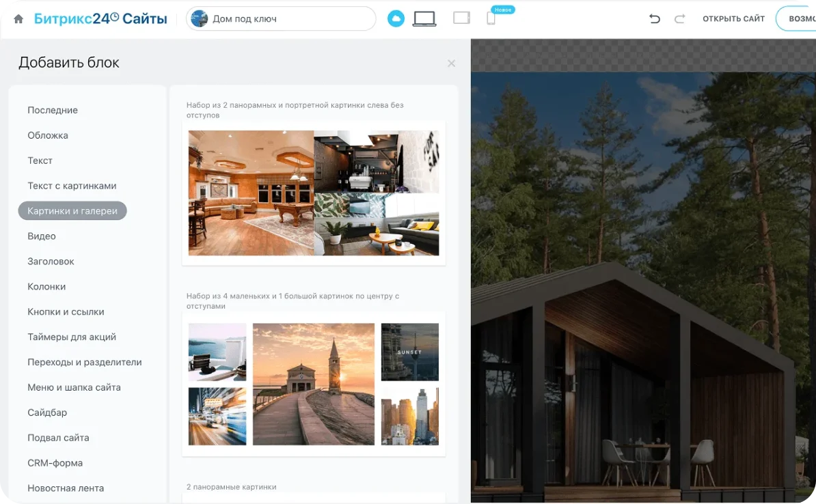Click the ОТКРЫТЬ САЙТ link
The width and height of the screenshot is (816, 504).
coord(733,18)
